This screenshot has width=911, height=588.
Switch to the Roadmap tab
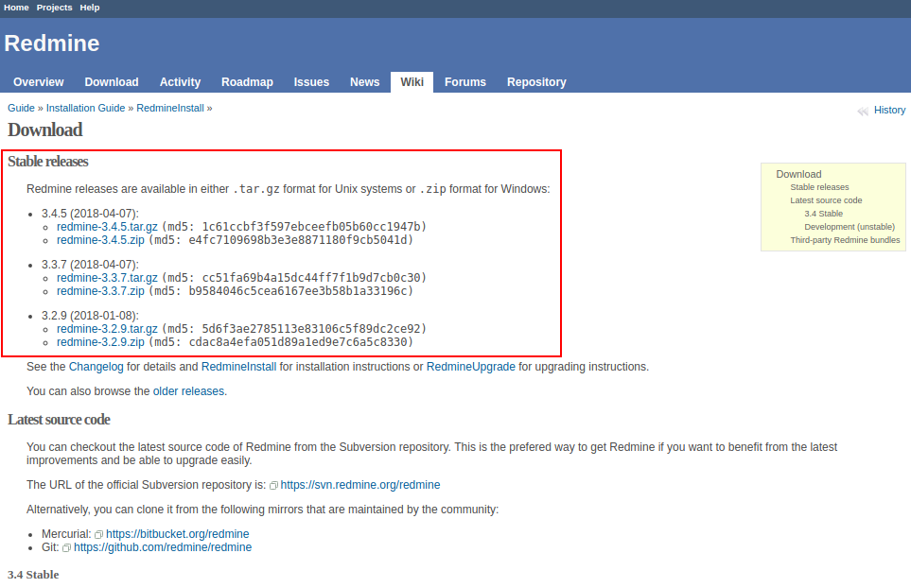pyautogui.click(x=247, y=82)
